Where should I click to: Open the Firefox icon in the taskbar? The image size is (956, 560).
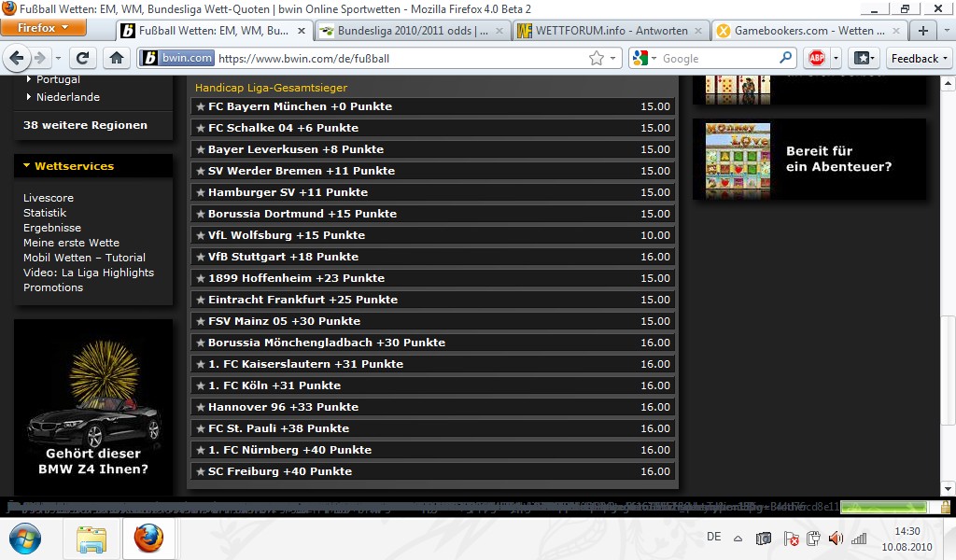click(147, 539)
